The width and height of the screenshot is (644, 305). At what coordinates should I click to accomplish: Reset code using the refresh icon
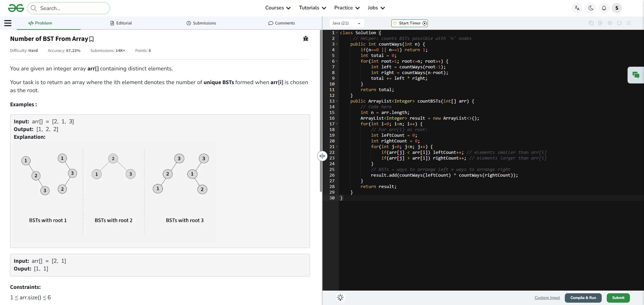point(619,23)
